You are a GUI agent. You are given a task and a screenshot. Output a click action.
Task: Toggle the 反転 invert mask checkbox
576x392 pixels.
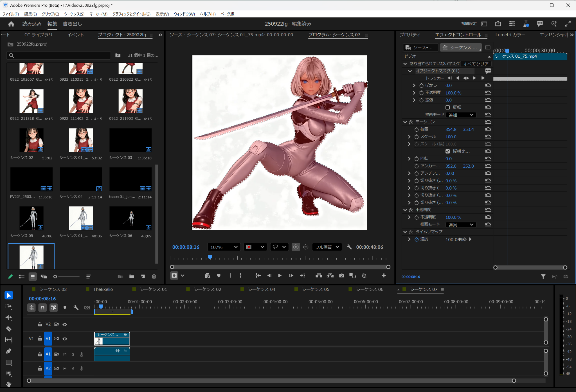[448, 107]
